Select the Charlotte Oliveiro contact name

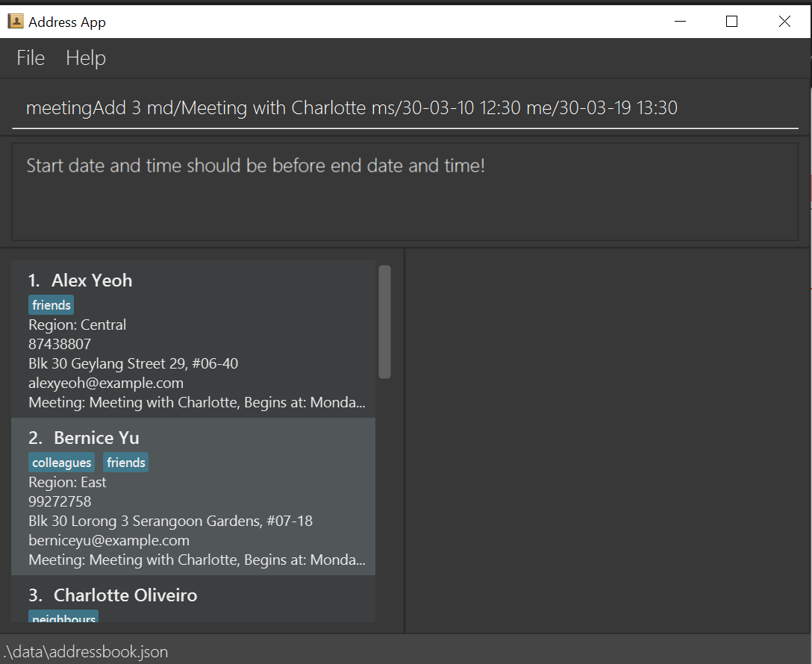click(x=125, y=595)
